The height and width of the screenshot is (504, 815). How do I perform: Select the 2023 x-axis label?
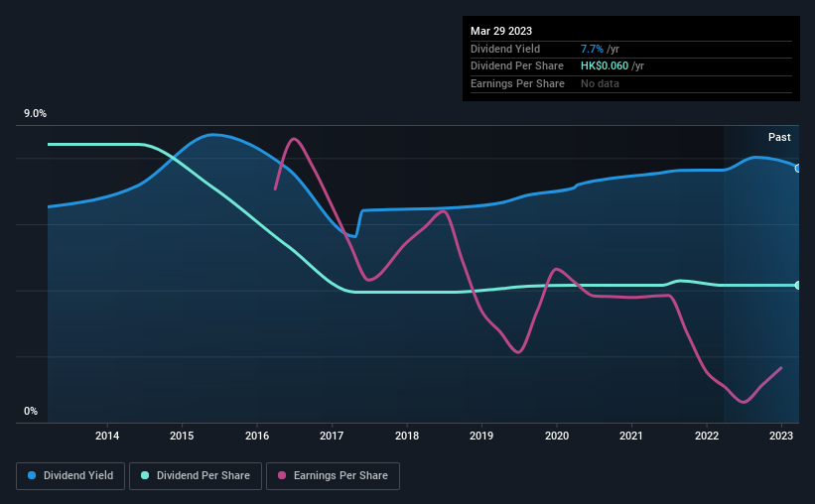781,436
